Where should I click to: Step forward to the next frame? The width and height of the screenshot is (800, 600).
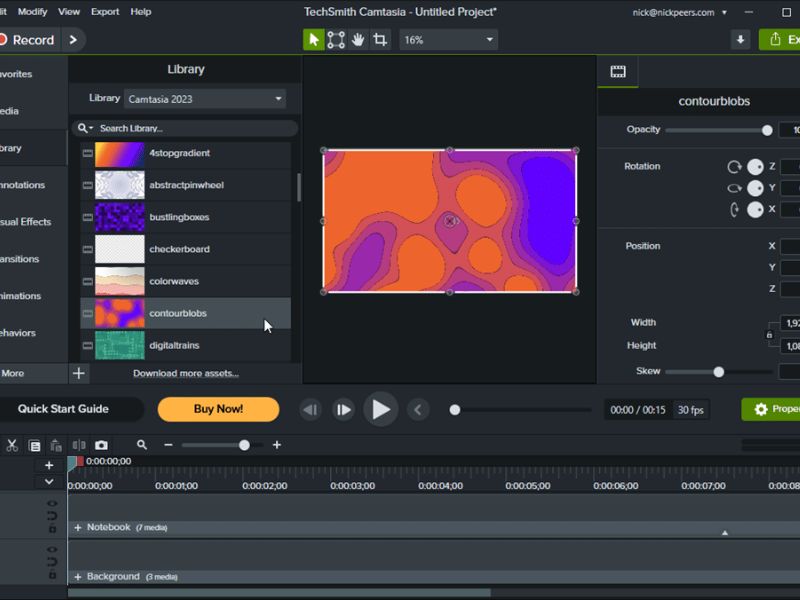coord(343,410)
